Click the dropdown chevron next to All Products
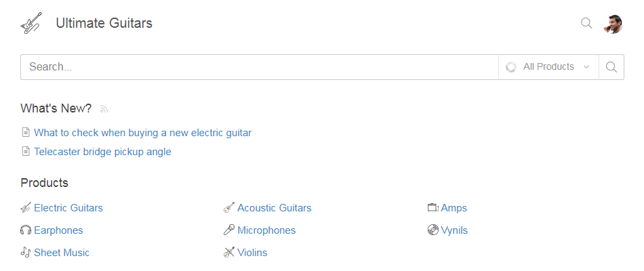 [x=586, y=67]
